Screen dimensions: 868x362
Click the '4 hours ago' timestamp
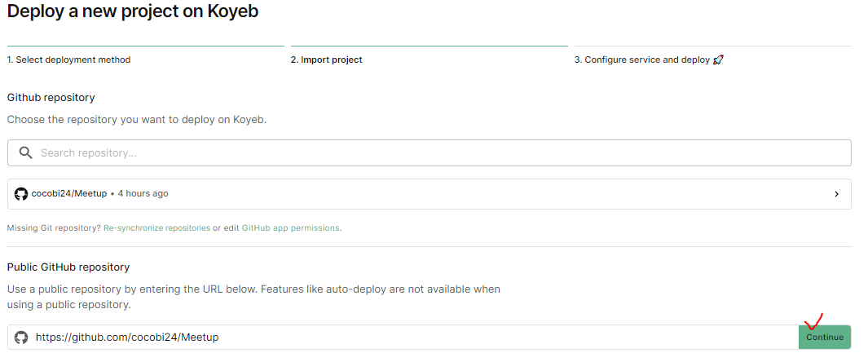(143, 194)
